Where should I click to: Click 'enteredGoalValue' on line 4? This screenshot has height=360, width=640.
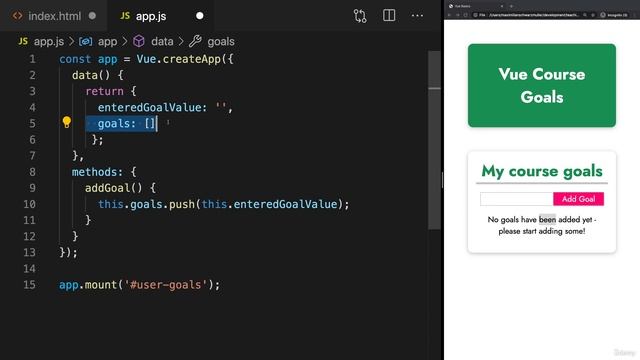pyautogui.click(x=149, y=107)
